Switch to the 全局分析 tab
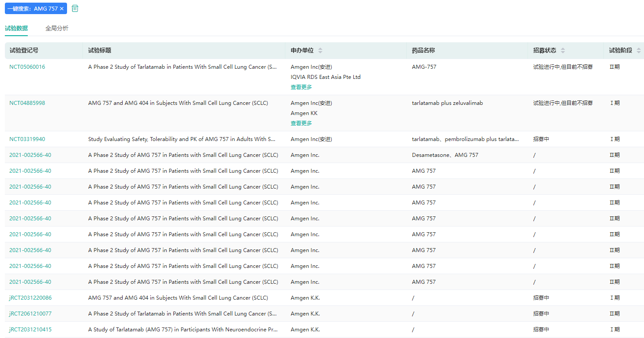The width and height of the screenshot is (644, 338). [x=57, y=28]
